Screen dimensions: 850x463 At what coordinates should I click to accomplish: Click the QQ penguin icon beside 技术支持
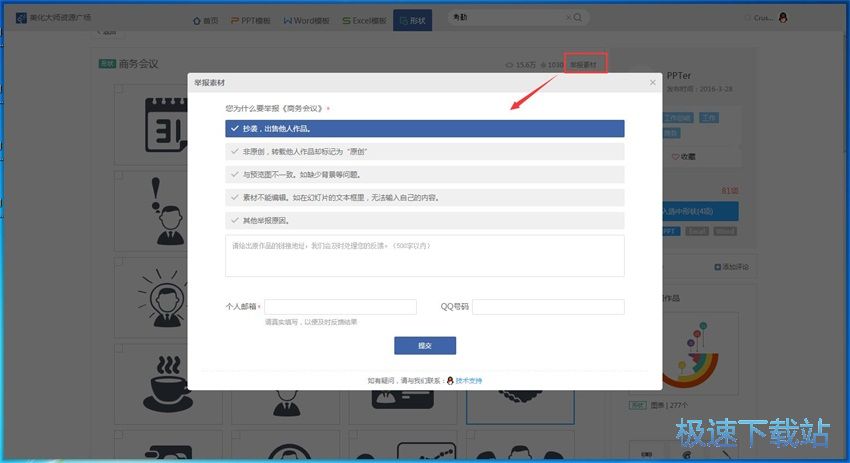450,381
